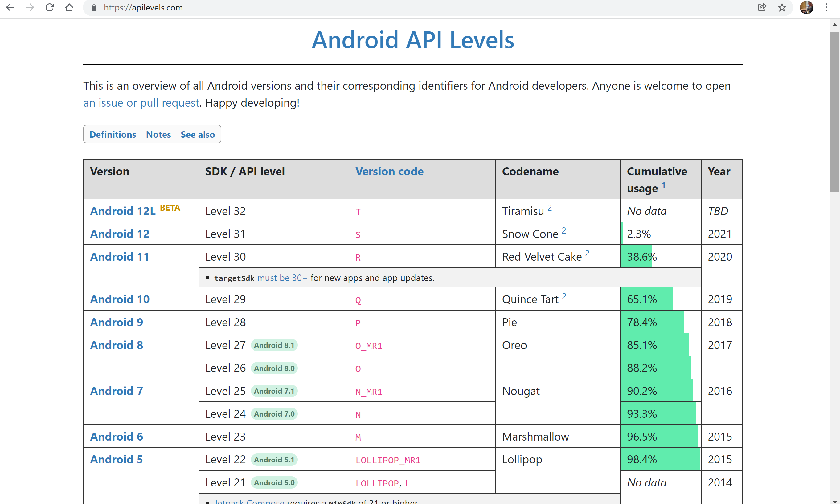Open the Android 12L version link
Viewport: 840px width, 504px height.
click(123, 211)
